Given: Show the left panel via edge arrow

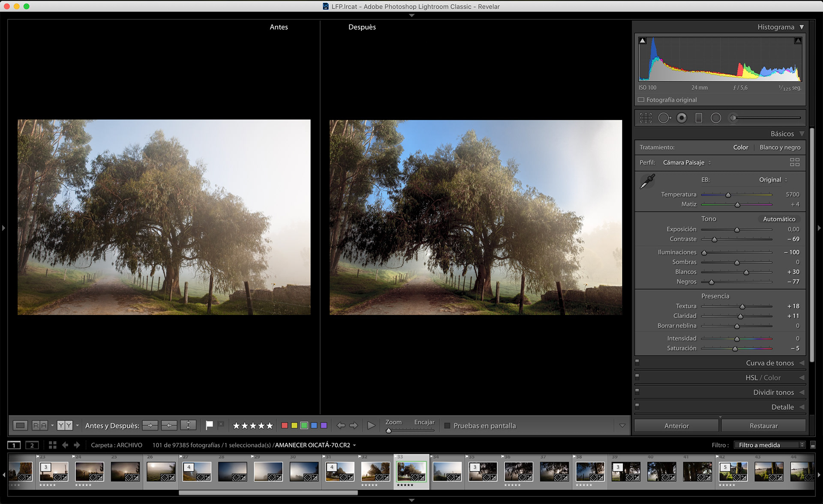Looking at the screenshot, I should [x=3, y=228].
